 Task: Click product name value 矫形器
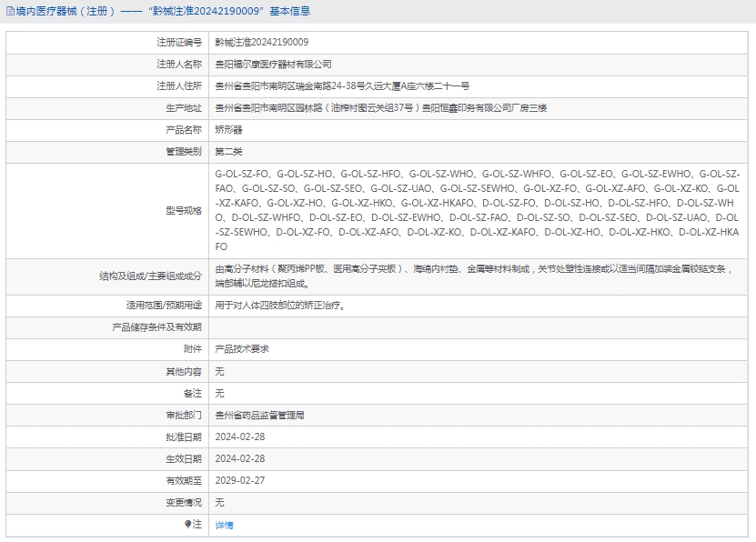coord(228,130)
